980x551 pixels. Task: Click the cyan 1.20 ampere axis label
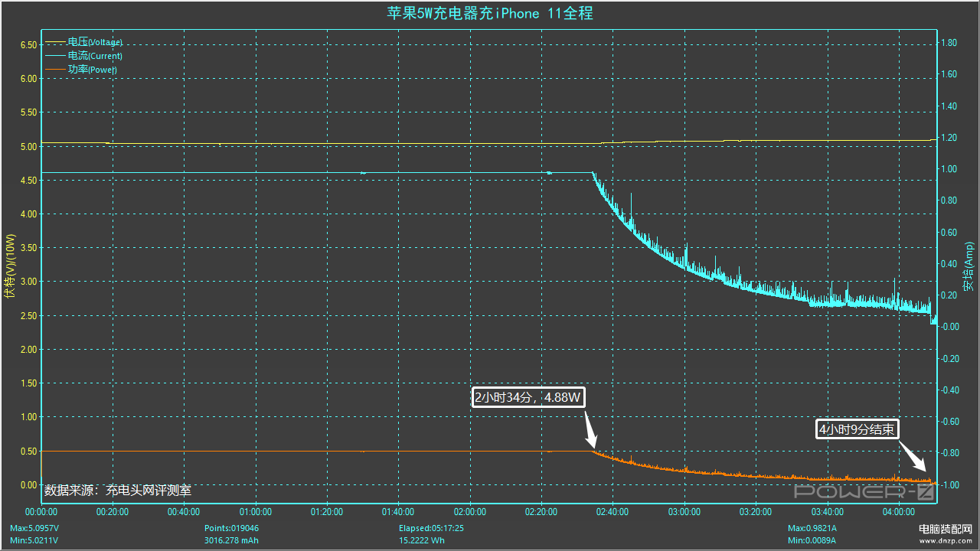(x=949, y=138)
